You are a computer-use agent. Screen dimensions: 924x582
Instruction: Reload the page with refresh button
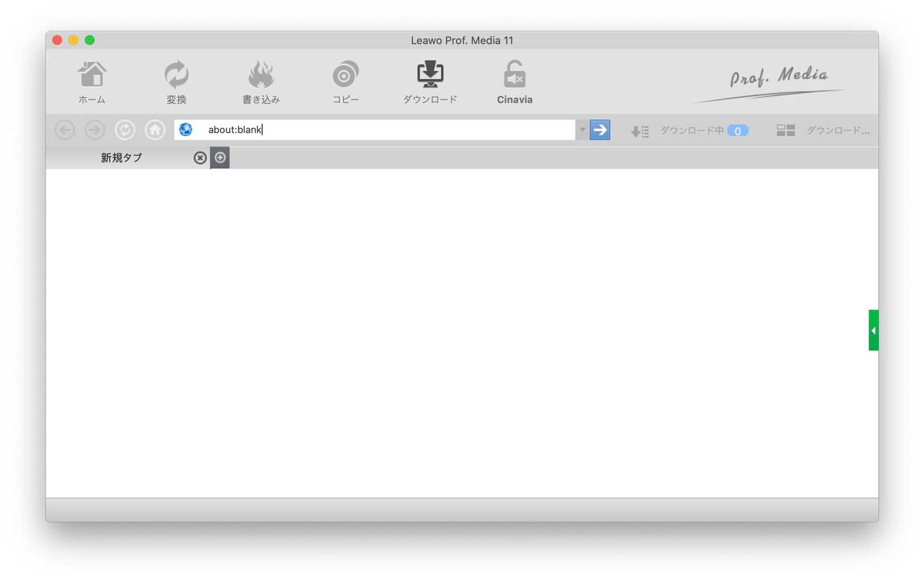(x=125, y=130)
